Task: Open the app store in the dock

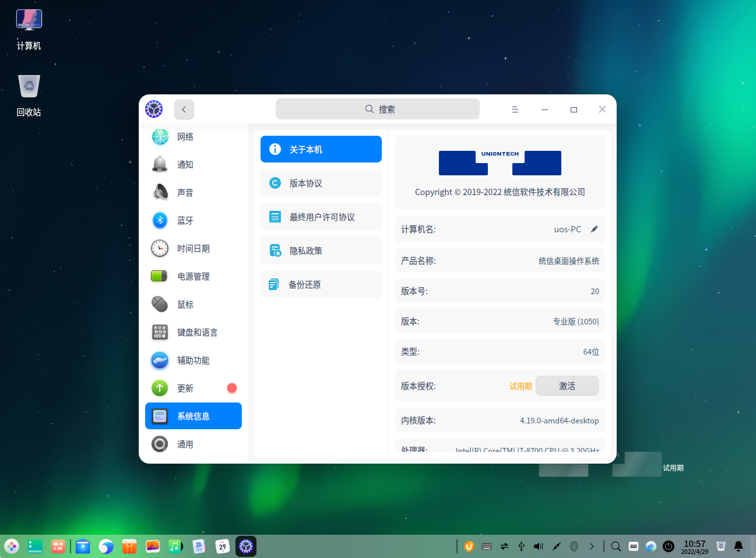Action: tap(129, 546)
